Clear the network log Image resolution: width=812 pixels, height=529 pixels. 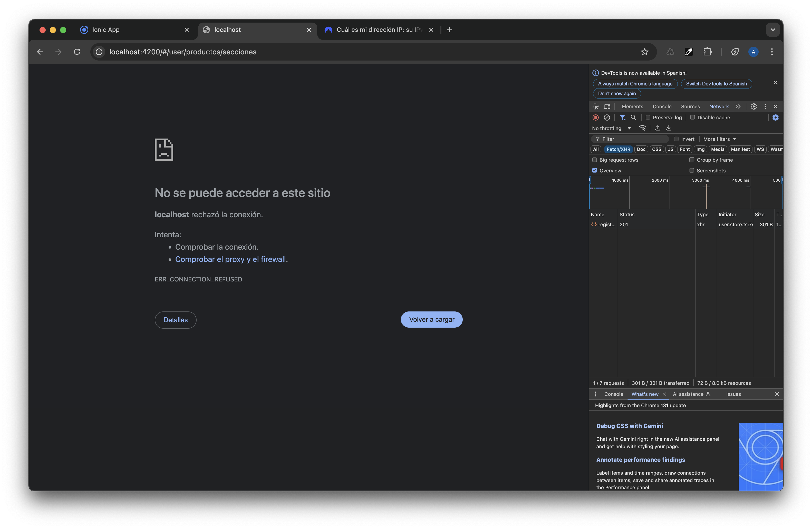(607, 117)
